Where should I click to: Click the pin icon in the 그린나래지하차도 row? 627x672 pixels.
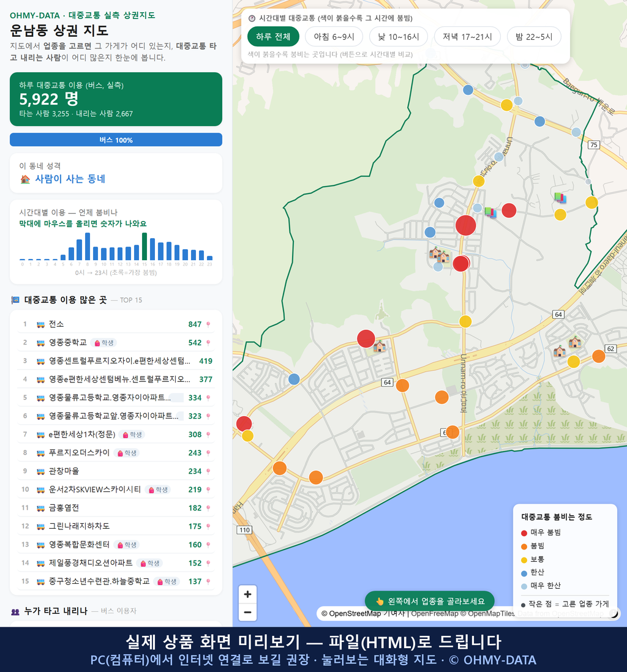208,526
